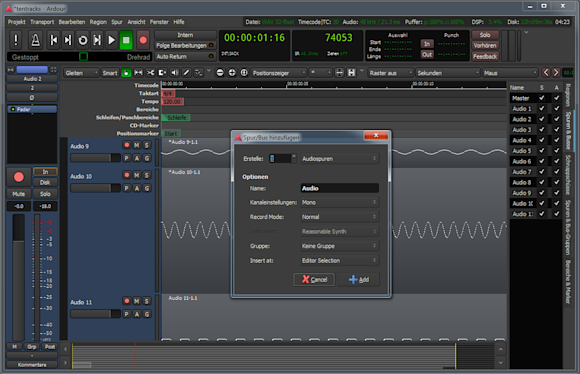Open the Raster aus snap dropdown
Viewport: 580px width, 374px height.
390,73
